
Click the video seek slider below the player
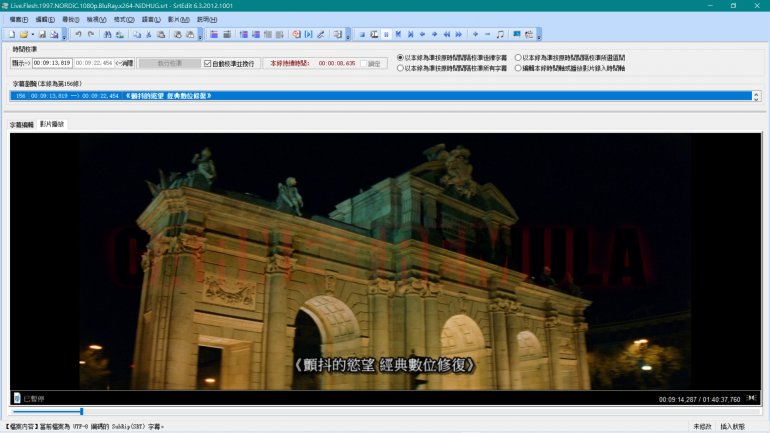point(82,411)
